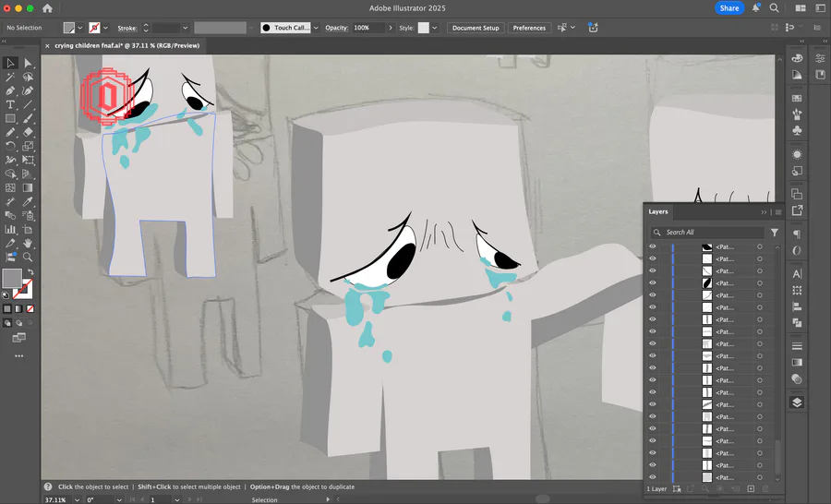Enable Draw Normal mode
Screen dimensions: 831x504
7,323
